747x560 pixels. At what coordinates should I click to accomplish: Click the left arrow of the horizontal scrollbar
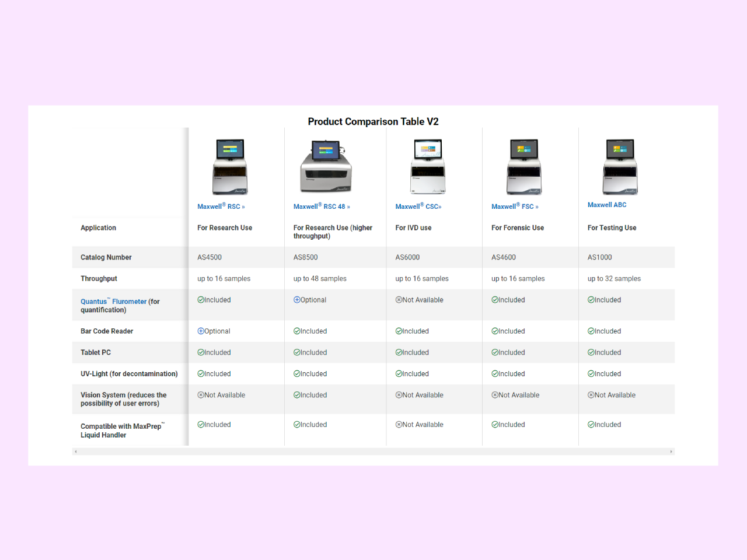point(76,451)
